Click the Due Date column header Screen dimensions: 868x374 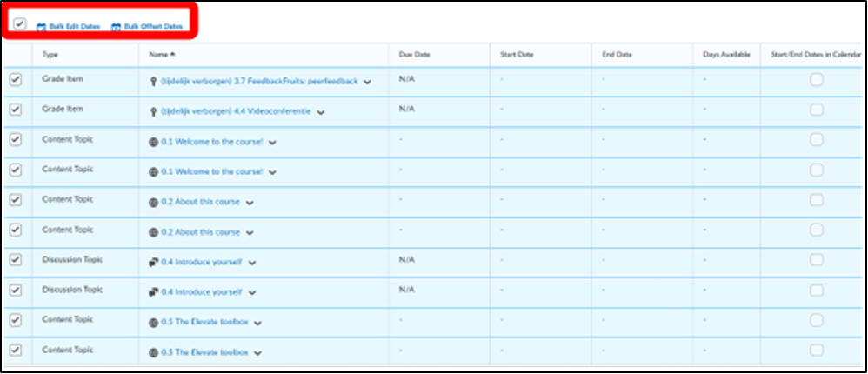[414, 55]
